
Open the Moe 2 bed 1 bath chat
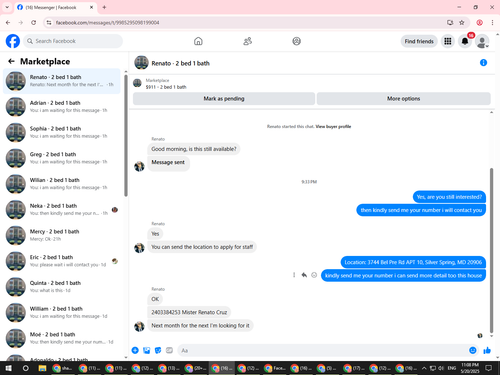coord(62,338)
